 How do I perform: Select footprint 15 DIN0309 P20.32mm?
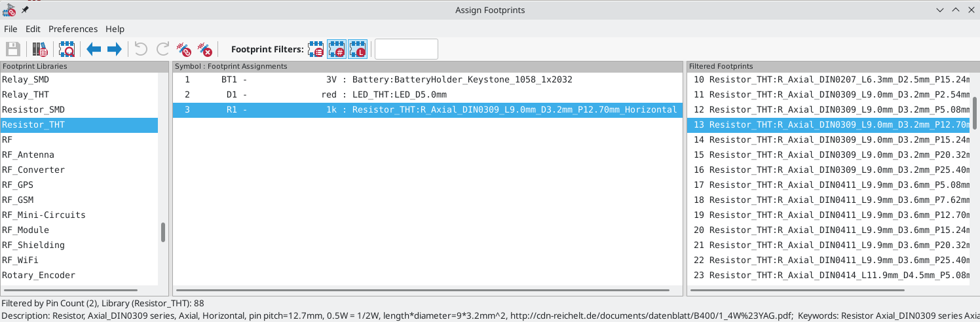(829, 154)
